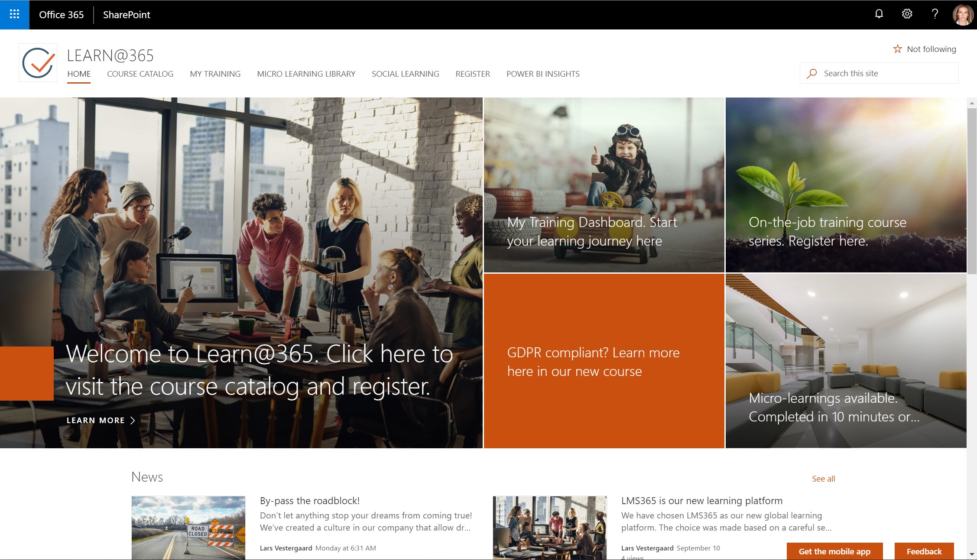Screen dimensions: 977x560
Task: Open REGISTER navigation item
Action: (473, 74)
